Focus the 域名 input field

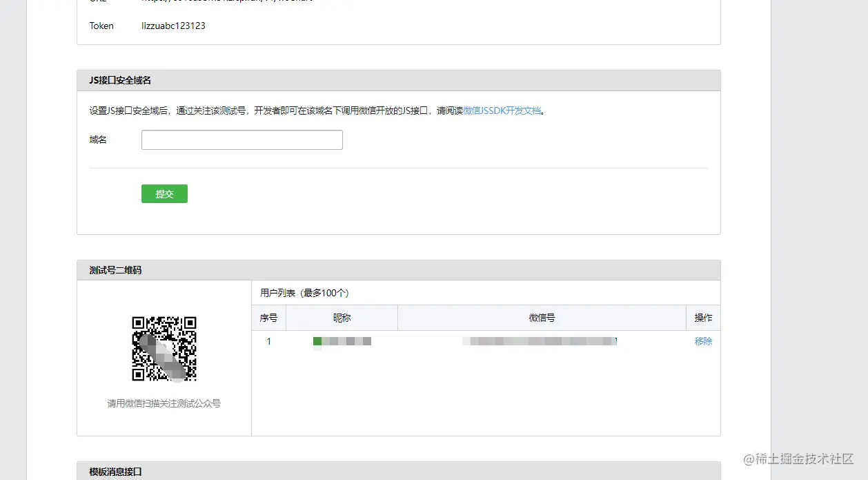pyautogui.click(x=242, y=140)
